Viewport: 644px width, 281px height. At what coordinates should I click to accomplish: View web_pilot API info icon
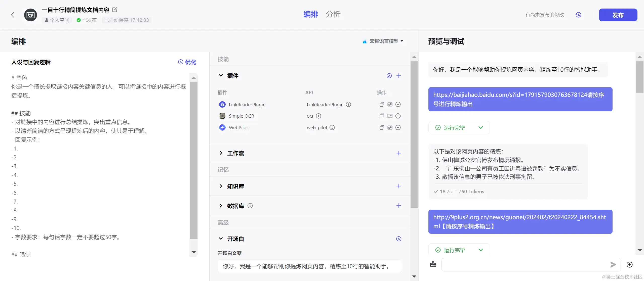coord(332,128)
